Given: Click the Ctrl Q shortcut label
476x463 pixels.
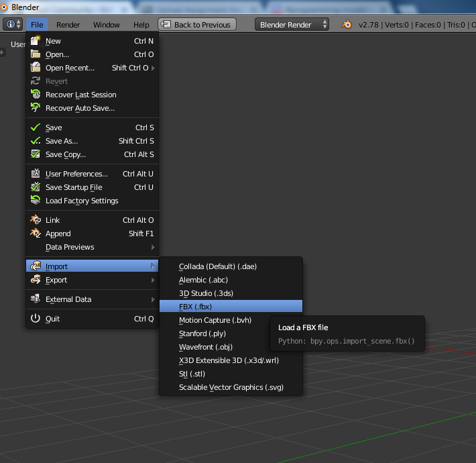Looking at the screenshot, I should pos(143,318).
